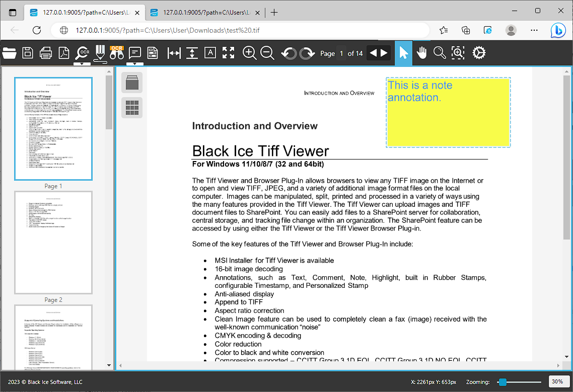This screenshot has height=392, width=573.
Task: Expand the dropdown arrow under the OCR search icon
Action: click(x=82, y=64)
